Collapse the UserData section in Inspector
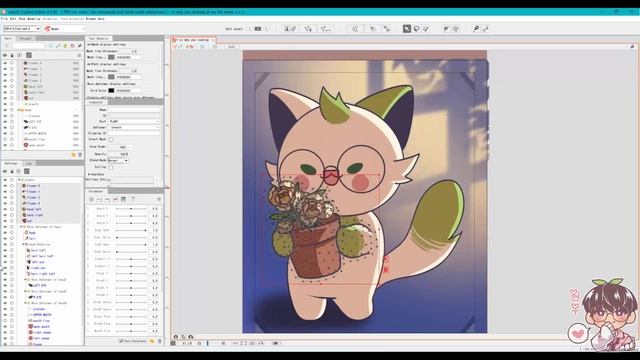 tap(89, 174)
